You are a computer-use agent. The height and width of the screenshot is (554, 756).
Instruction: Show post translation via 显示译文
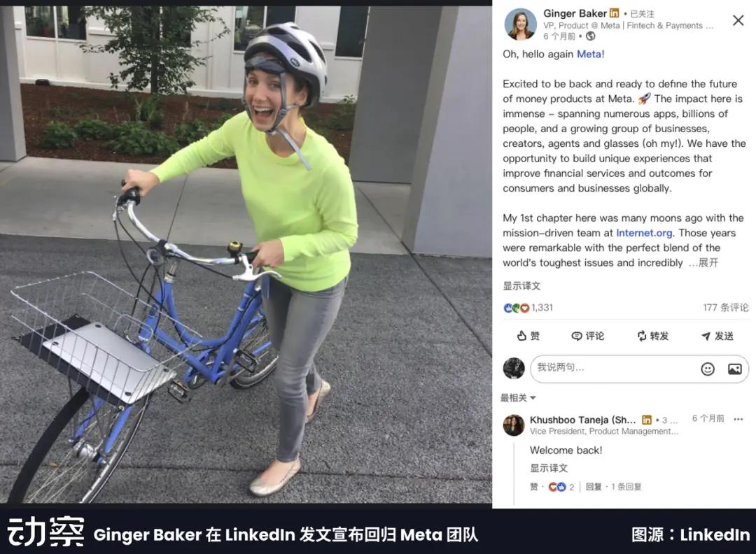click(x=521, y=285)
